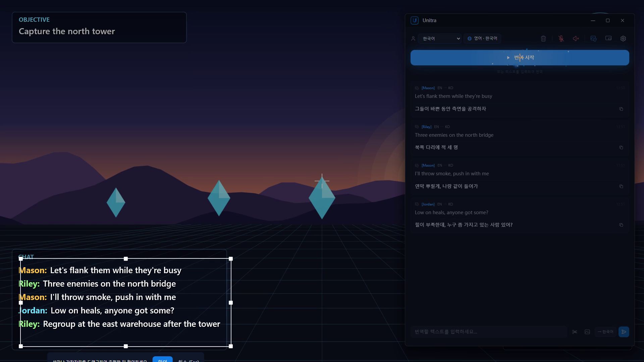The width and height of the screenshot is (644, 362).
Task: Send the typed text for translation
Action: click(624, 332)
